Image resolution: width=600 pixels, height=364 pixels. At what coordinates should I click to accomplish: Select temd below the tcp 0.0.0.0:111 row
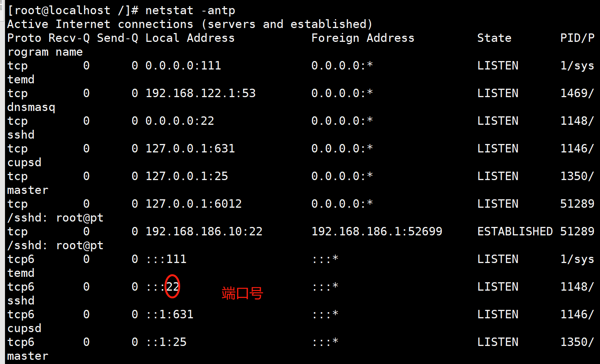(x=21, y=79)
